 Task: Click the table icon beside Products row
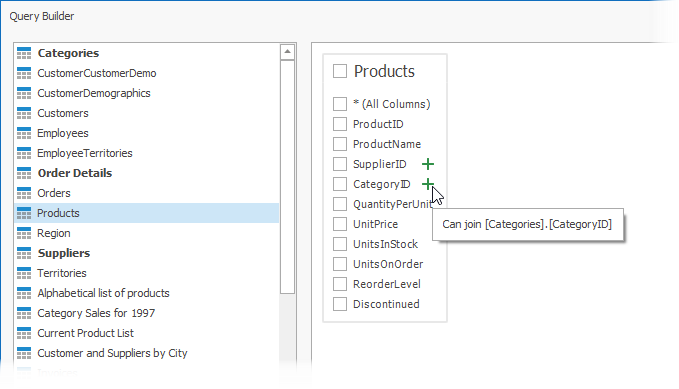click(x=24, y=213)
